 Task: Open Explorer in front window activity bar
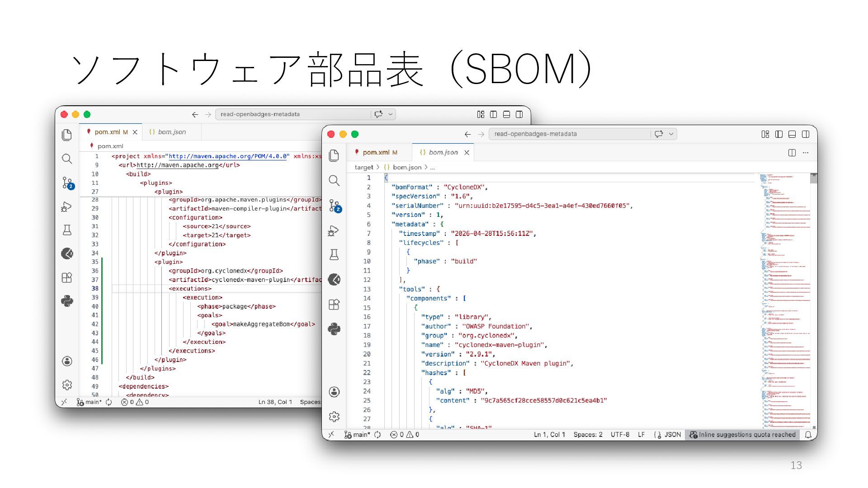pos(334,155)
